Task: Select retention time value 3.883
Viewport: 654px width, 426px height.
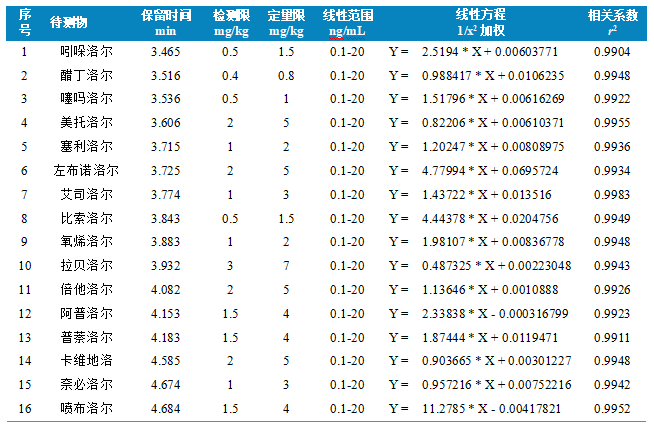Action: coord(166,242)
